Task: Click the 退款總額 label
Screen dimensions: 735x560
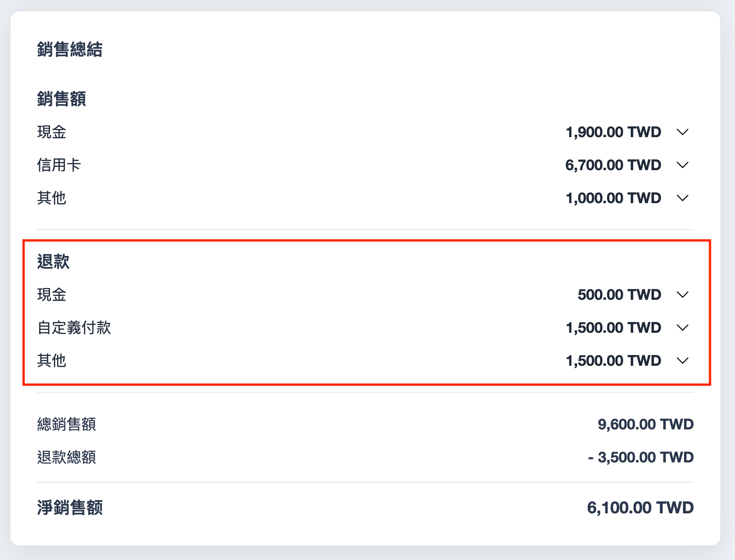Action: (67, 457)
